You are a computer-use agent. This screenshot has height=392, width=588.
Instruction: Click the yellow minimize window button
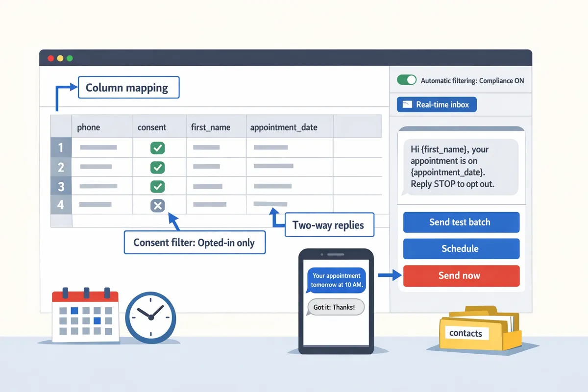pos(60,58)
